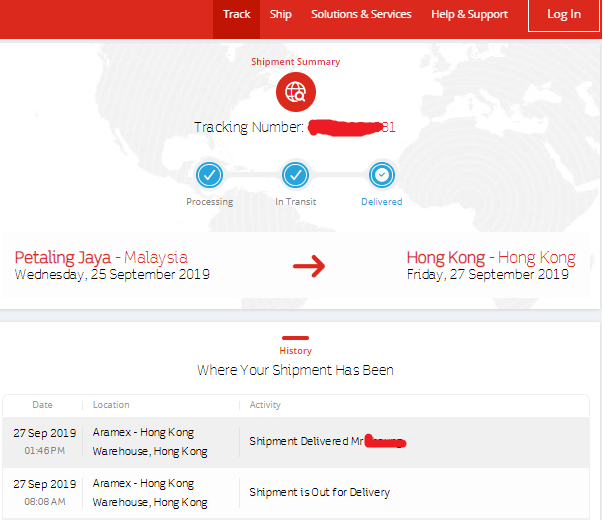
Task: Click the In Transit step label
Action: click(295, 202)
